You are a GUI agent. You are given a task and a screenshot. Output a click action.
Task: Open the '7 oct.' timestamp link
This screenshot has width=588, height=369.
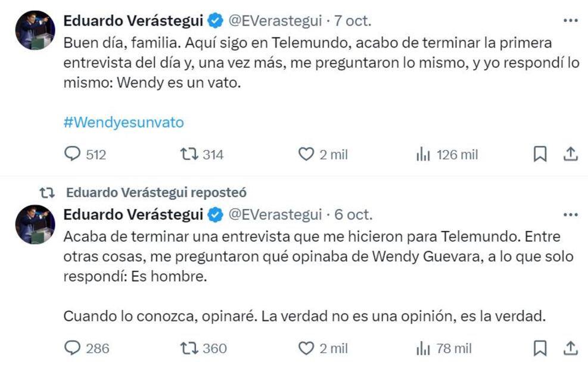353,21
